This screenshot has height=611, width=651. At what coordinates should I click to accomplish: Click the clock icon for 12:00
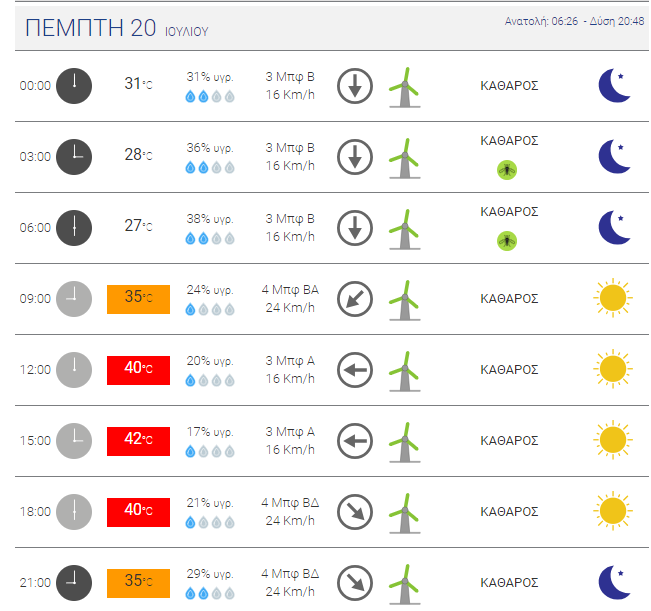pyautogui.click(x=74, y=370)
